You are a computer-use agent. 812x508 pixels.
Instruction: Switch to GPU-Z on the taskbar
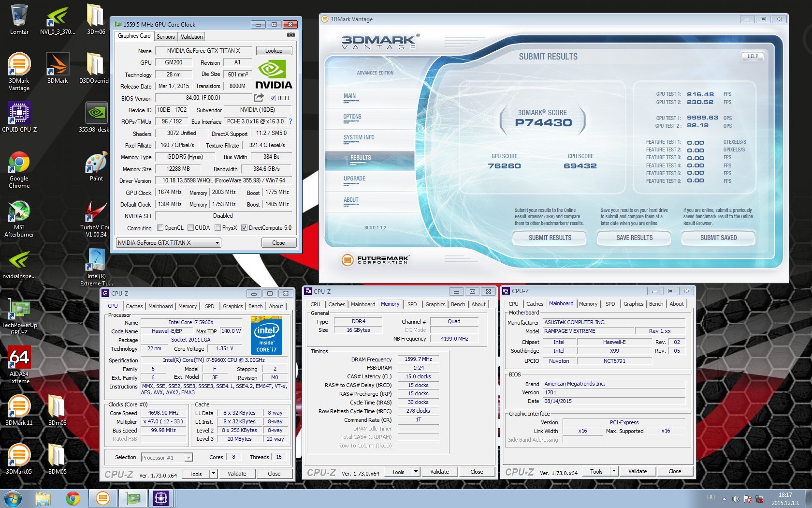click(x=133, y=498)
